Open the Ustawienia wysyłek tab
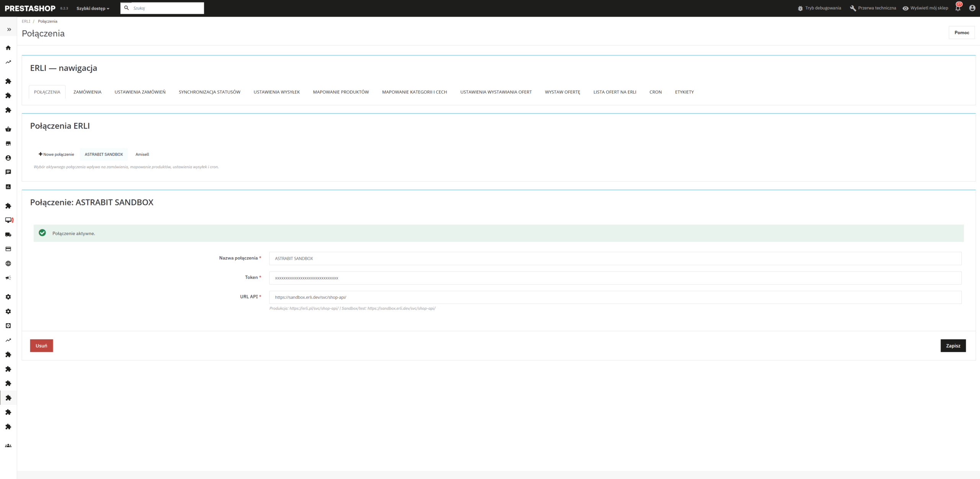The image size is (980, 479). click(x=277, y=92)
